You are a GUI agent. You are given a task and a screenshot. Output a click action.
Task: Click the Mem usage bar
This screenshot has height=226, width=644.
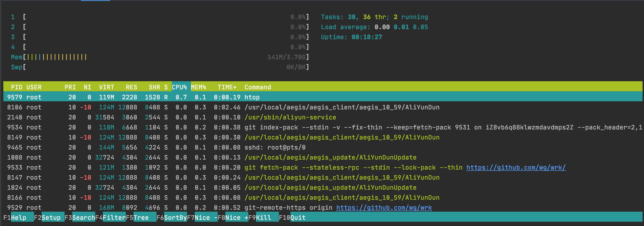point(160,57)
